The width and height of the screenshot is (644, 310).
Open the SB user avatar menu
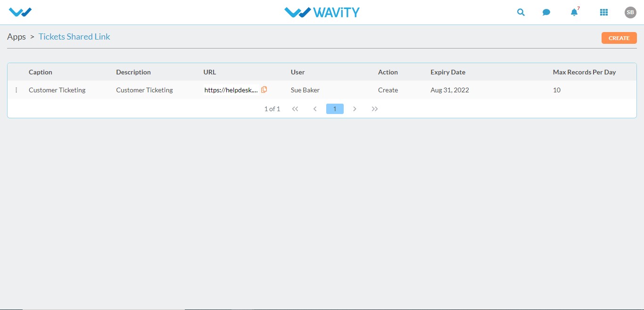click(630, 12)
